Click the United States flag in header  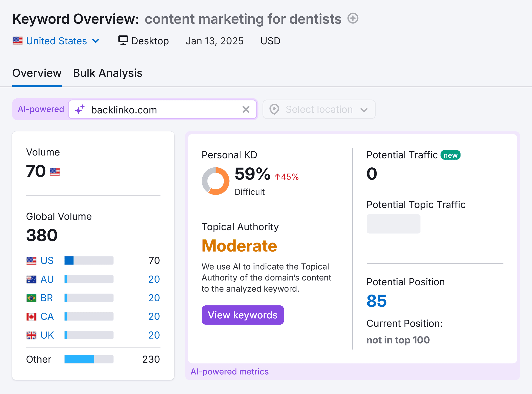18,40
